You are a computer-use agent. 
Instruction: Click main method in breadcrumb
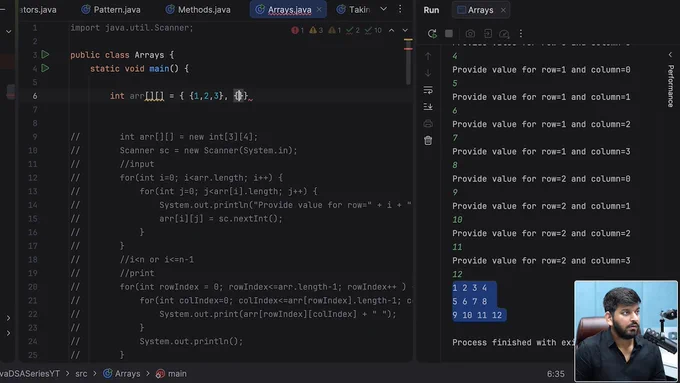click(172, 373)
